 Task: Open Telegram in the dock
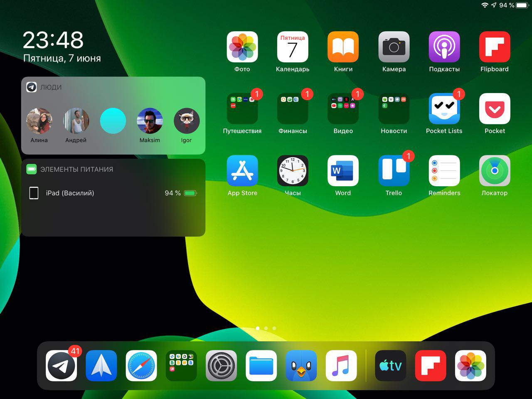(62, 366)
